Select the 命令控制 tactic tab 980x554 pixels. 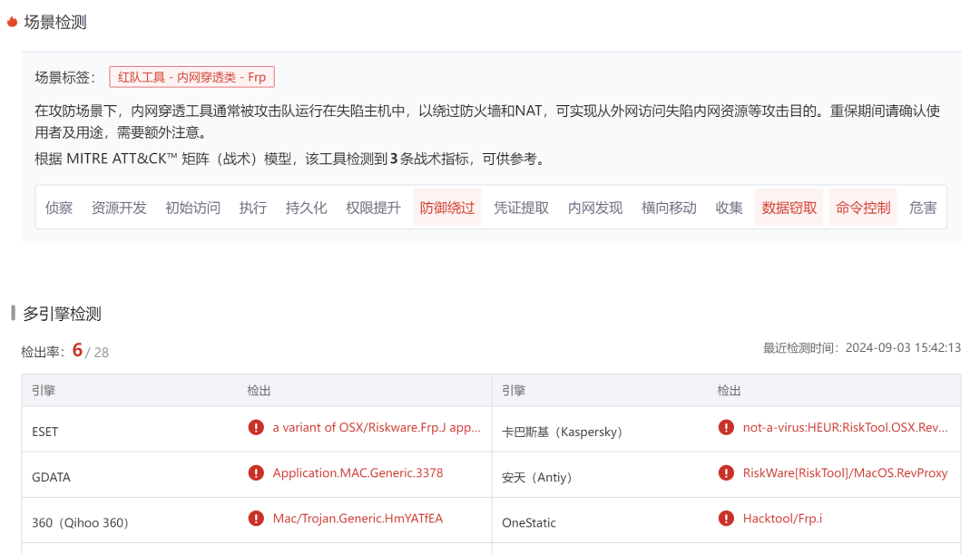pos(863,208)
